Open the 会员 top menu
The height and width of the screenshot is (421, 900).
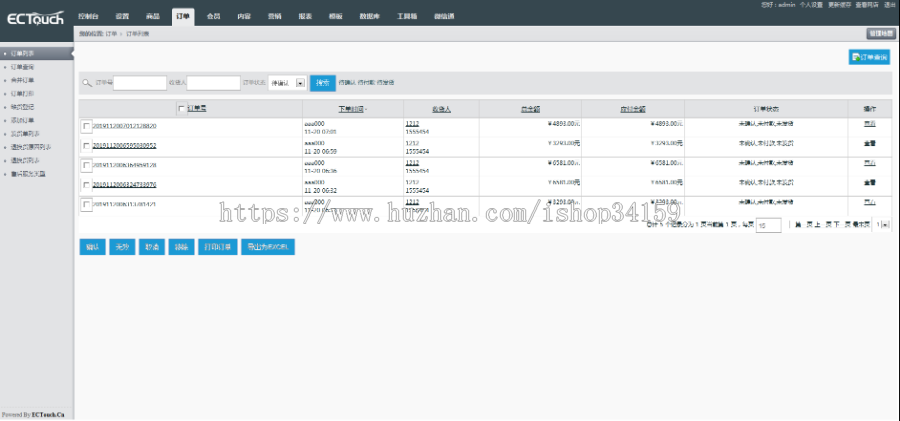[214, 17]
